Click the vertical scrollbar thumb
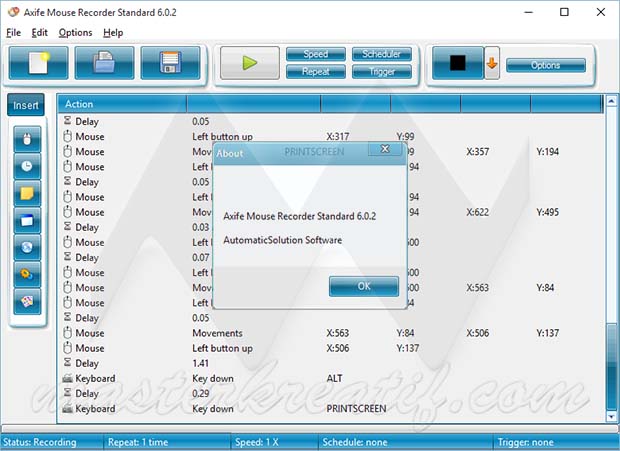The image size is (620, 451). pos(611,368)
